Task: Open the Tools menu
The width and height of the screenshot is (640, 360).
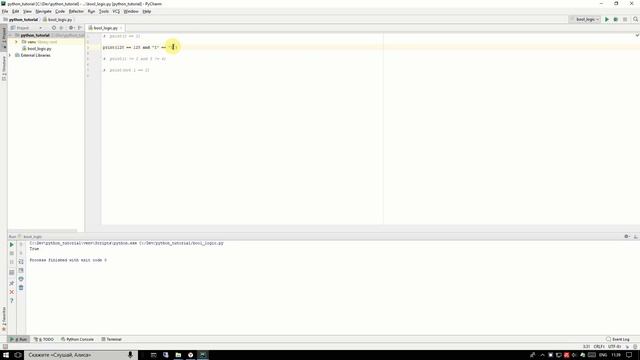Action: [104, 11]
